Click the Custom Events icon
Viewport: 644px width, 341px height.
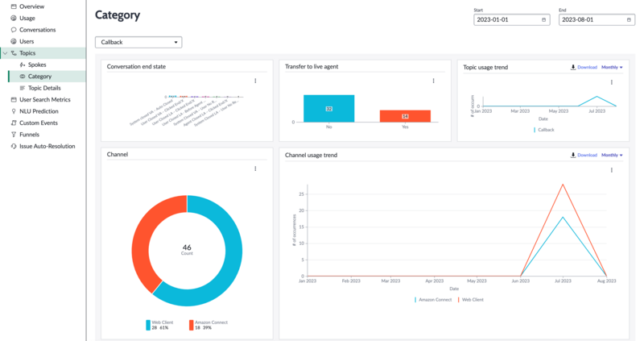click(x=14, y=123)
